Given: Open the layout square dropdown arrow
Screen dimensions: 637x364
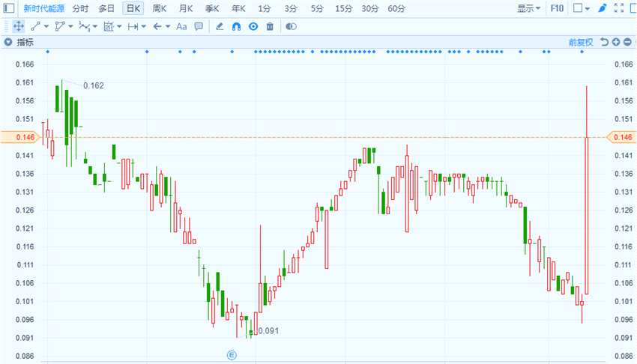Looking at the screenshot, I should [x=588, y=8].
